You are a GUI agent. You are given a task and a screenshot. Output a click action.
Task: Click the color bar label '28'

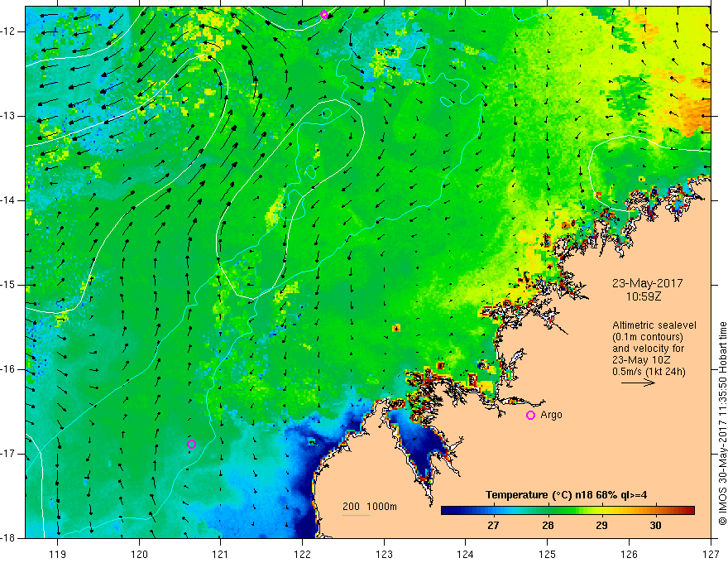(x=548, y=526)
